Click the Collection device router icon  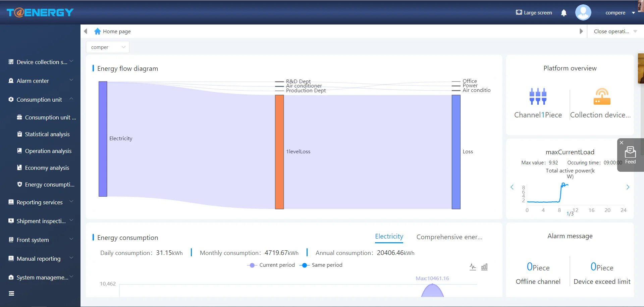tap(602, 96)
